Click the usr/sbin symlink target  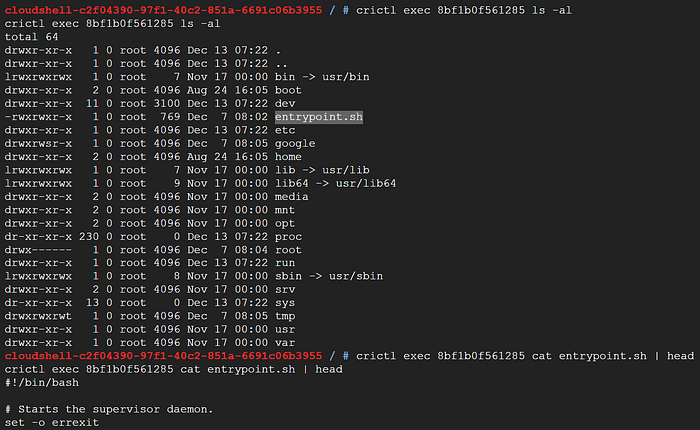pyautogui.click(x=356, y=276)
